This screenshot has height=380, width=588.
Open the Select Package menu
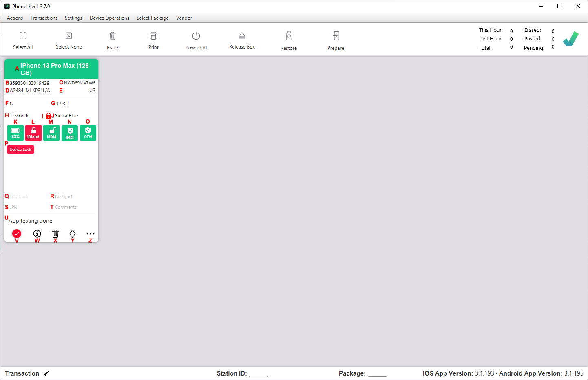click(x=153, y=18)
